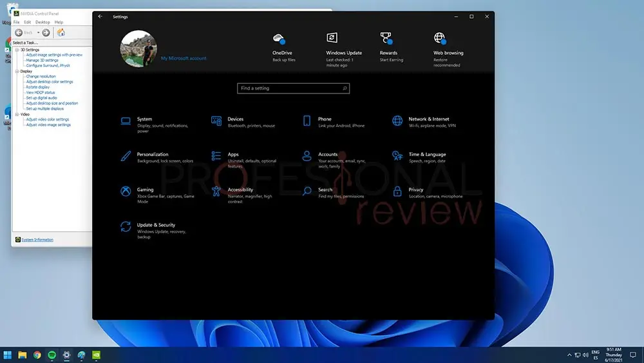Open File menu in NVIDIA Control Panel

coord(17,22)
